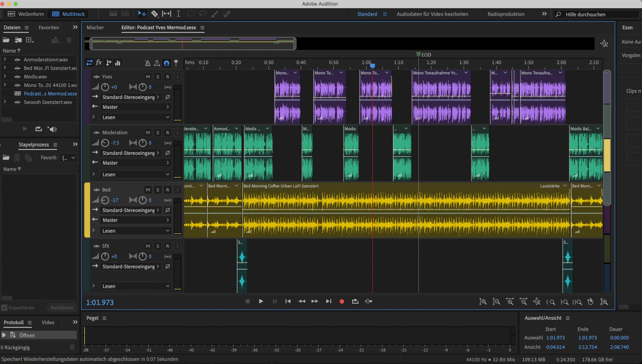
Task: Switch to the Mischer tab
Action: tap(95, 28)
